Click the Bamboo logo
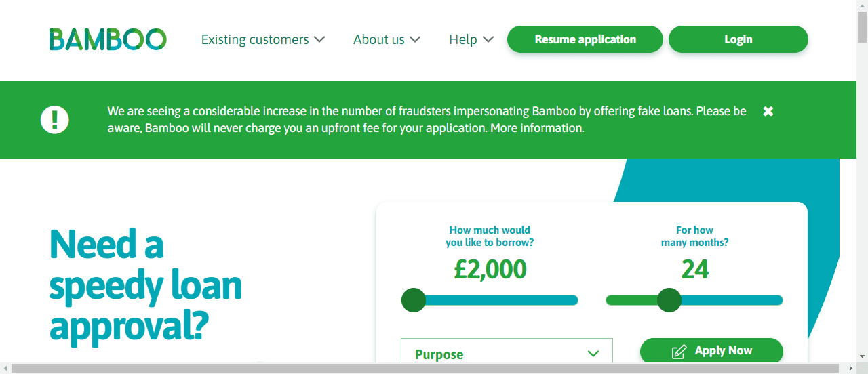Screen dimensions: 868x374 (x=108, y=39)
